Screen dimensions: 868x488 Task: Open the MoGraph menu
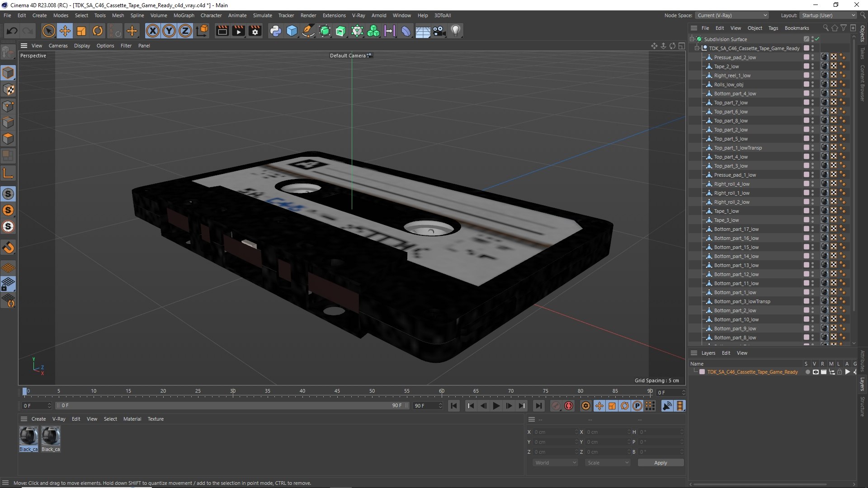click(184, 15)
